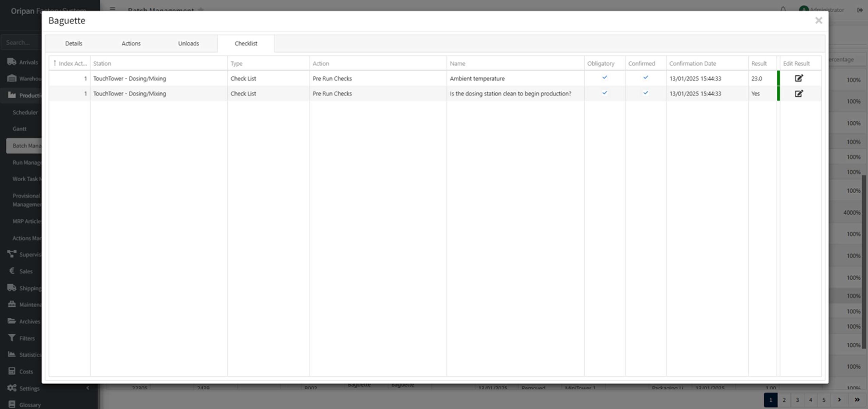Image resolution: width=868 pixels, height=409 pixels.
Task: Open the Statistics chart icon in sidebar
Action: click(x=12, y=354)
